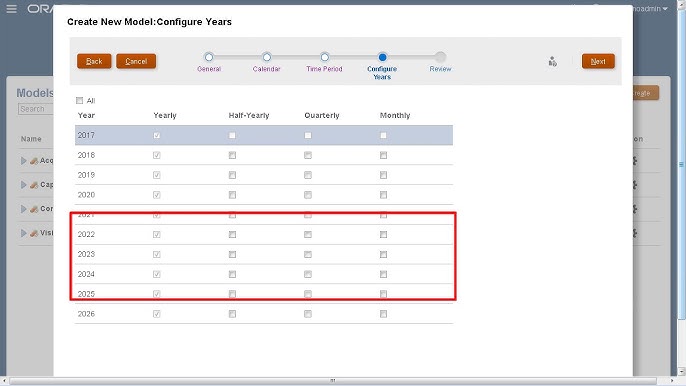The height and width of the screenshot is (386, 686).
Task: Click the Create button behind the dialog
Action: pyautogui.click(x=646, y=93)
